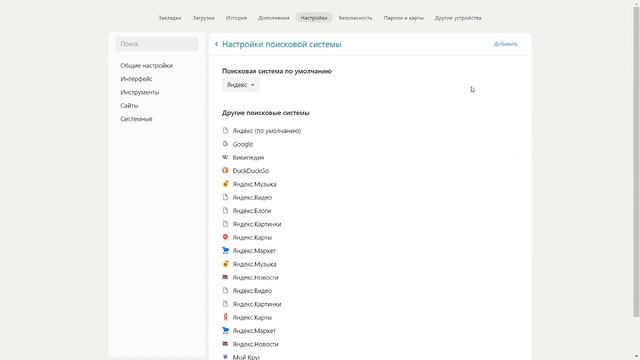Image resolution: width=640 pixels, height=360 pixels.
Task: Click the Поиск field in the sidebar
Action: tap(157, 44)
